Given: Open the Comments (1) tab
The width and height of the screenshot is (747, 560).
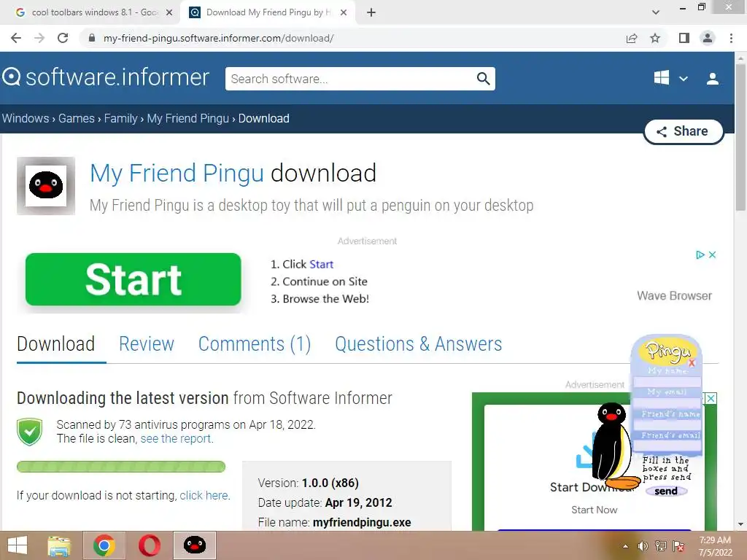Looking at the screenshot, I should point(255,344).
